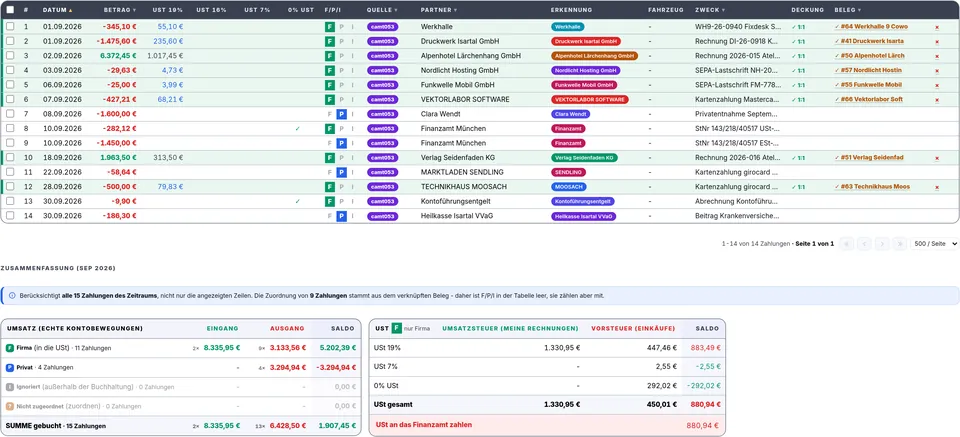Open receipt link #66 Vektorlabor Soft

click(x=871, y=99)
